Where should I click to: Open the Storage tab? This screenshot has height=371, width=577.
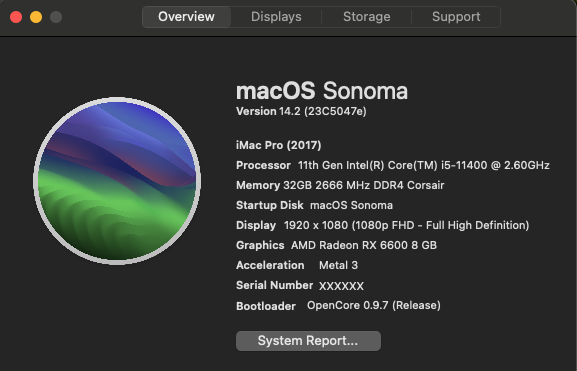coord(367,17)
